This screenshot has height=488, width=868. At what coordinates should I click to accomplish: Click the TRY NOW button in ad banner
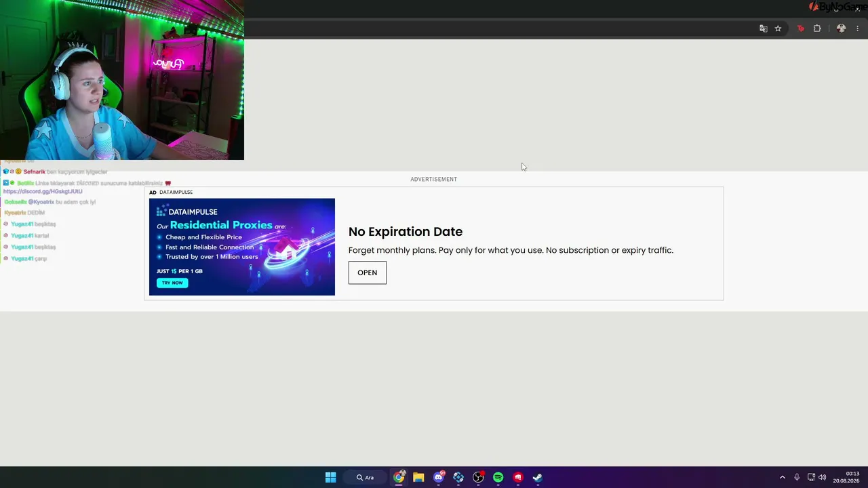click(x=172, y=283)
